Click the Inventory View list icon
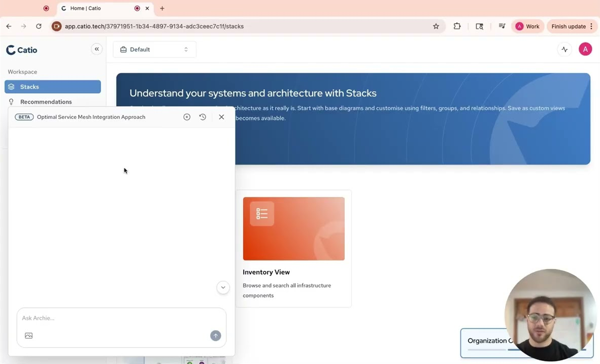Screen dimensions: 600x364 (x=262, y=214)
